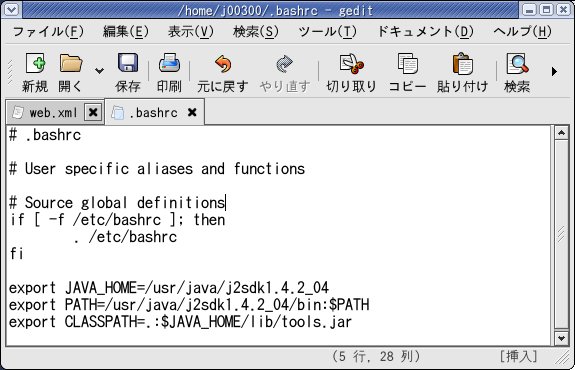Open the ツール(T) menu

pyautogui.click(x=327, y=32)
